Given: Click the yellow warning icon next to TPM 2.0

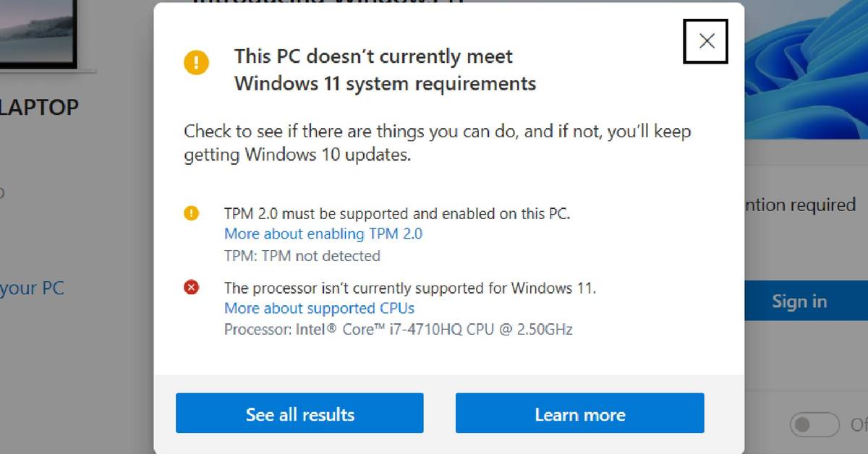Looking at the screenshot, I should pyautogui.click(x=191, y=213).
